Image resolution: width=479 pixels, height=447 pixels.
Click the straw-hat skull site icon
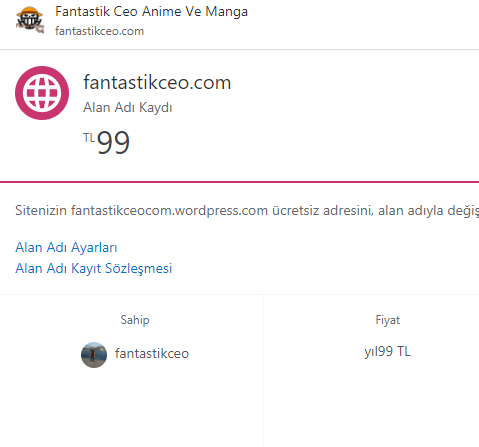click(x=30, y=20)
